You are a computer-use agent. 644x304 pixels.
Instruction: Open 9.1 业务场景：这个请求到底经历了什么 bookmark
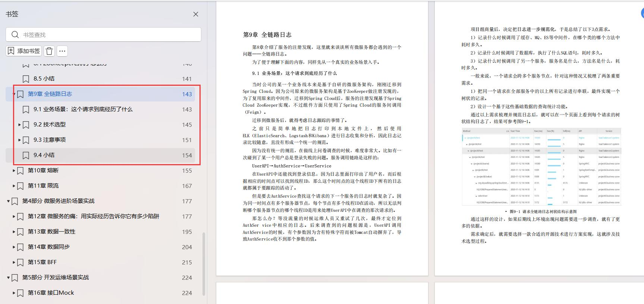pos(83,109)
